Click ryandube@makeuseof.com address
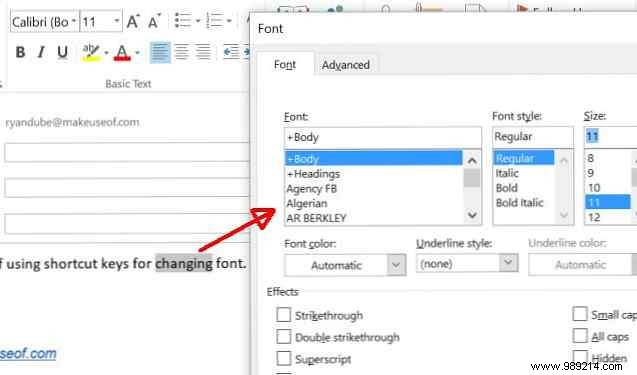 coord(72,122)
